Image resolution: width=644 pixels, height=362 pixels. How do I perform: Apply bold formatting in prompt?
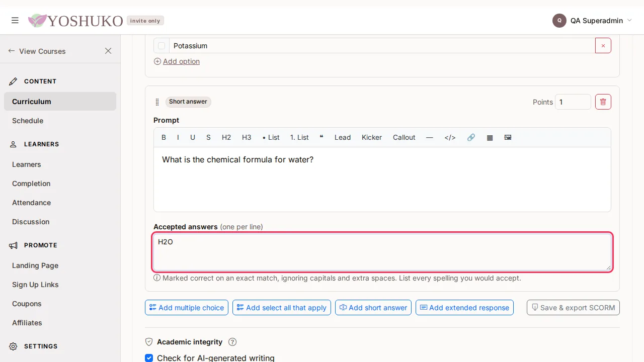[164, 137]
